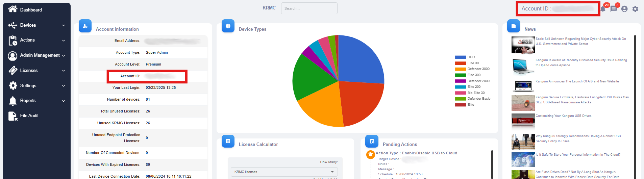Open the KRMC licenses dropdown

pos(284,172)
